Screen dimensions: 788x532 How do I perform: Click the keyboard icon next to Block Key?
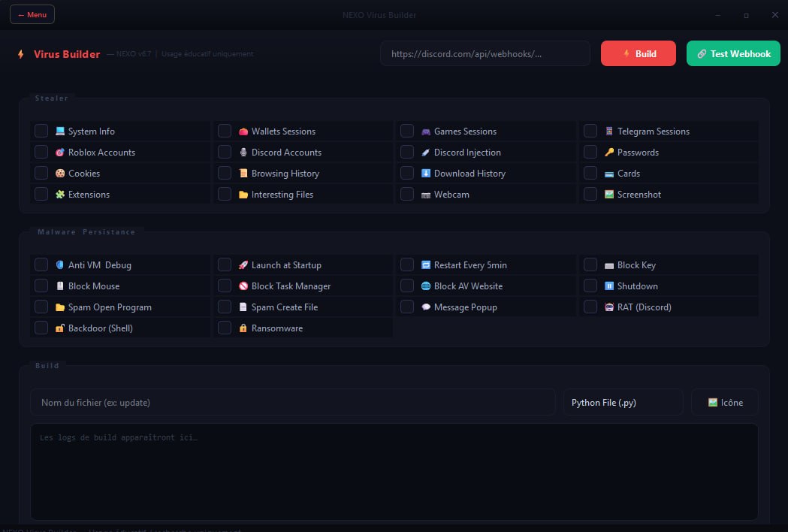pyautogui.click(x=609, y=265)
